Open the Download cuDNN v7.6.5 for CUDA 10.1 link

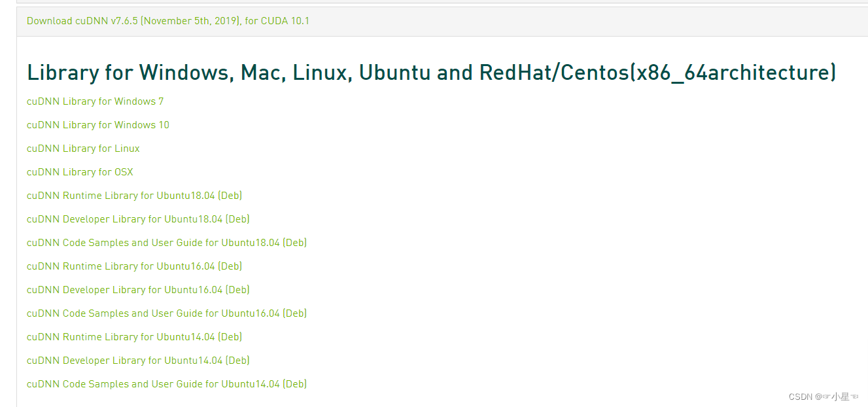pyautogui.click(x=167, y=20)
